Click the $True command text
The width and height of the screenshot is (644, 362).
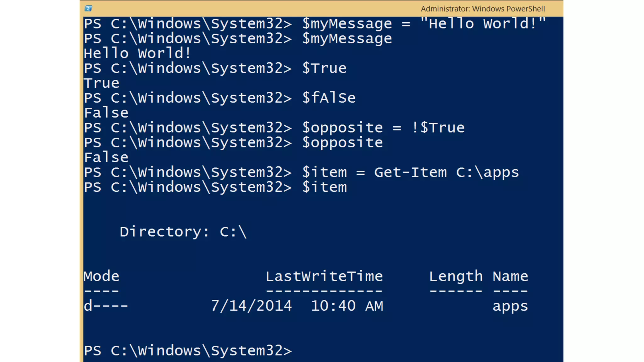click(324, 69)
